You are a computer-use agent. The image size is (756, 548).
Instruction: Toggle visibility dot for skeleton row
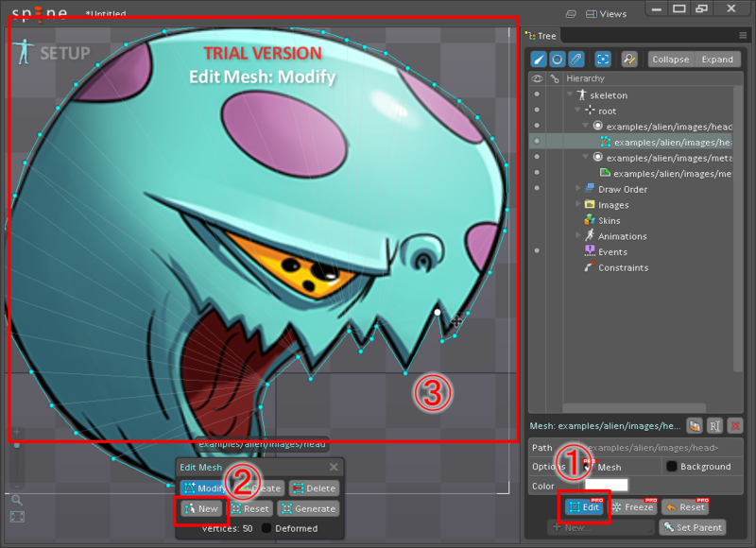coord(537,94)
